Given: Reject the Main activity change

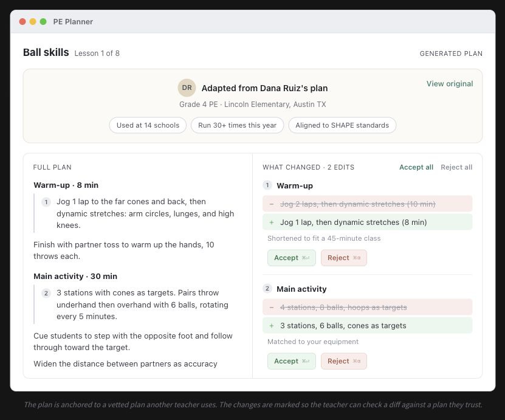Looking at the screenshot, I should (x=343, y=361).
